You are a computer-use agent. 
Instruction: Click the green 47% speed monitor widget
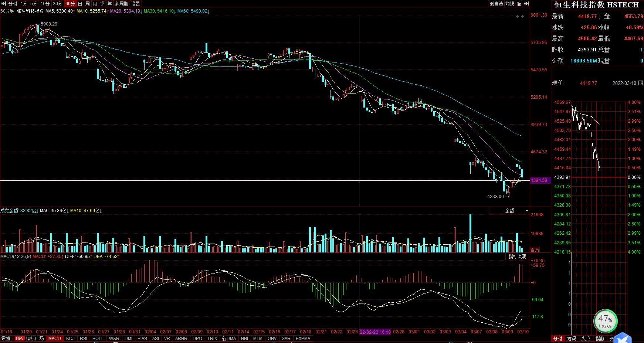(x=605, y=320)
